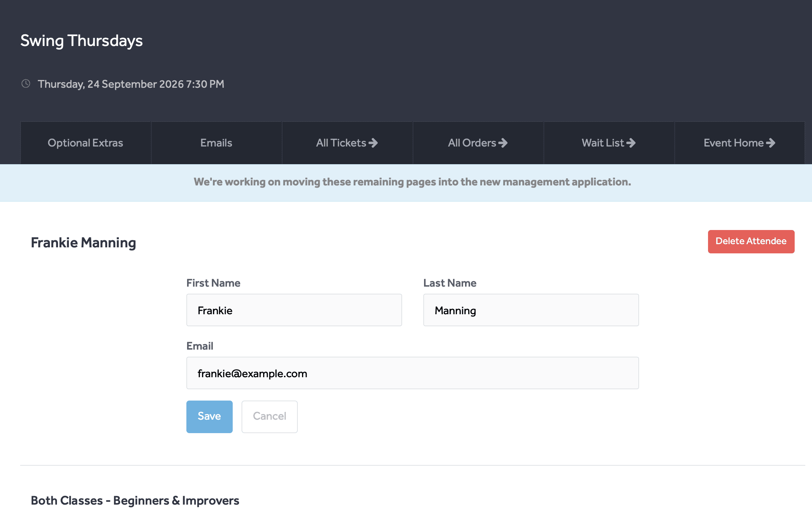Cancel editing the attendee

click(269, 417)
